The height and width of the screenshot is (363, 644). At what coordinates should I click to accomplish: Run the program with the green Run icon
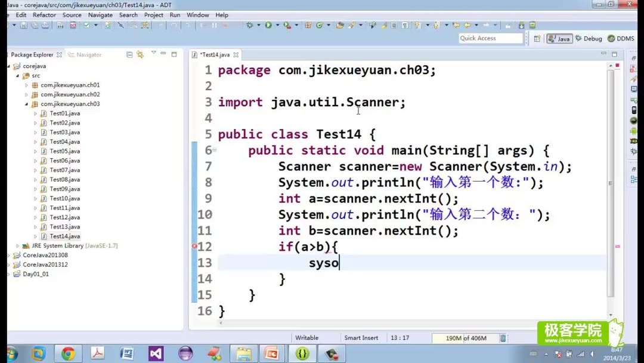click(268, 25)
